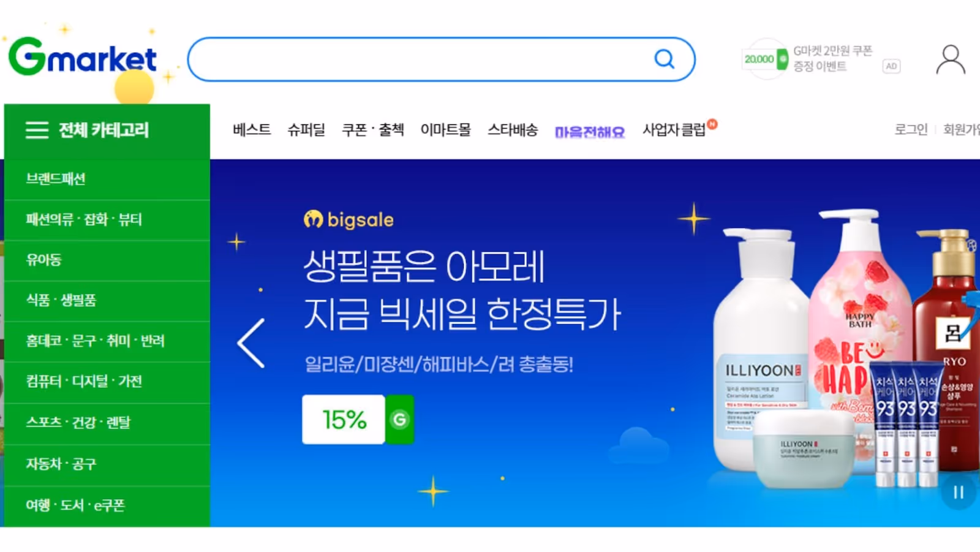Open the 이마트몰 menu item

pos(445,130)
